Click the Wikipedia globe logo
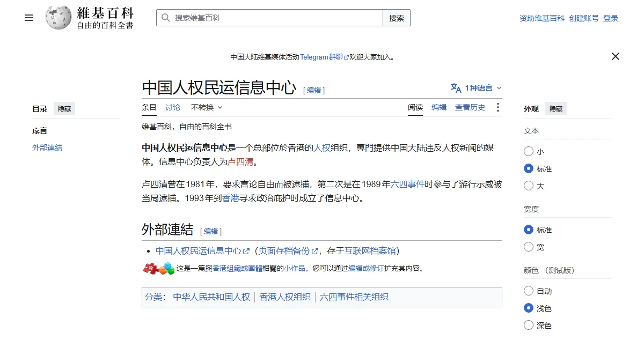The width and height of the screenshot is (644, 362). 58,18
